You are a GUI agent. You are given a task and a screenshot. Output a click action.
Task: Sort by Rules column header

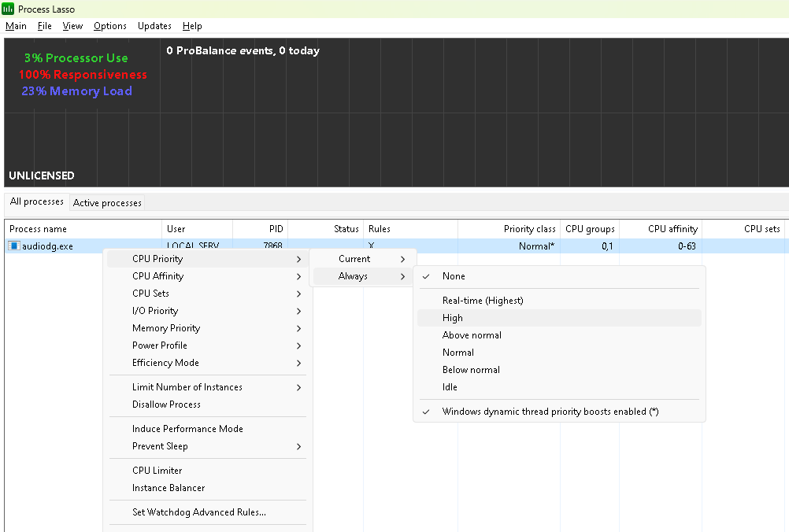click(x=410, y=229)
